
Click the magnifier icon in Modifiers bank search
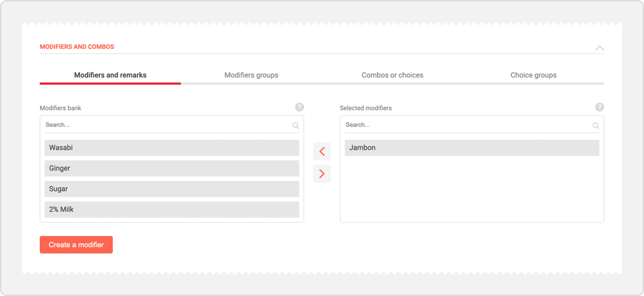coord(296,125)
